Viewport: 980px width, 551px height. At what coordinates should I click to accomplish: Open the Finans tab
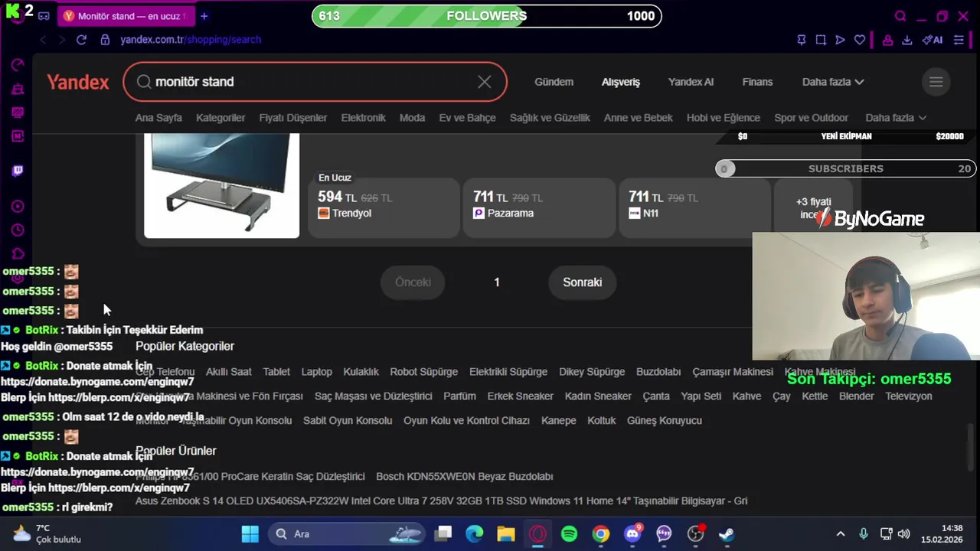757,82
